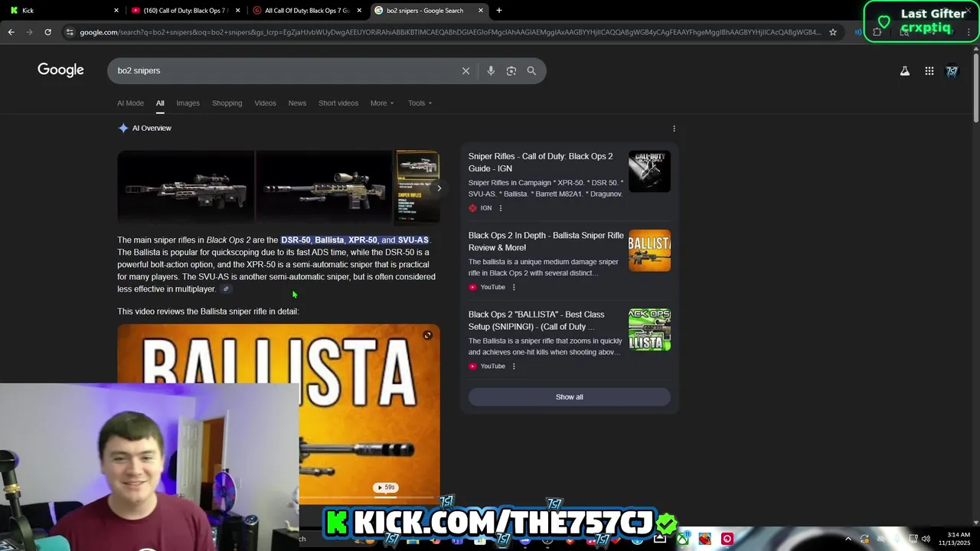Click the Show all button
This screenshot has width=980, height=551.
pos(569,396)
